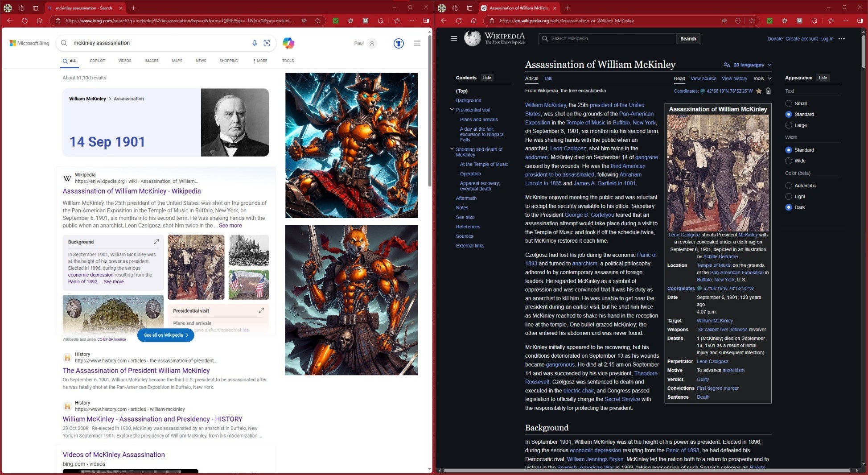Hide the Appearance panel

pyautogui.click(x=823, y=78)
